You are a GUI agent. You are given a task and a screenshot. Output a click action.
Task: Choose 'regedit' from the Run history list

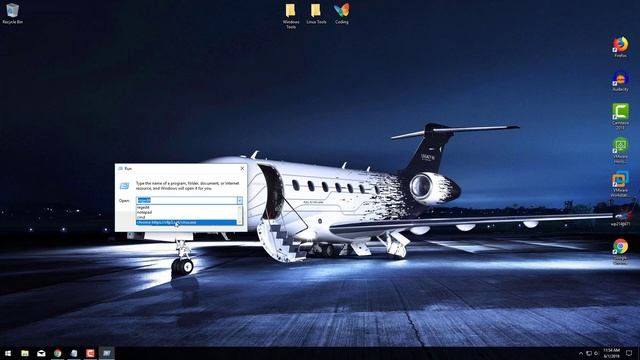(187, 207)
